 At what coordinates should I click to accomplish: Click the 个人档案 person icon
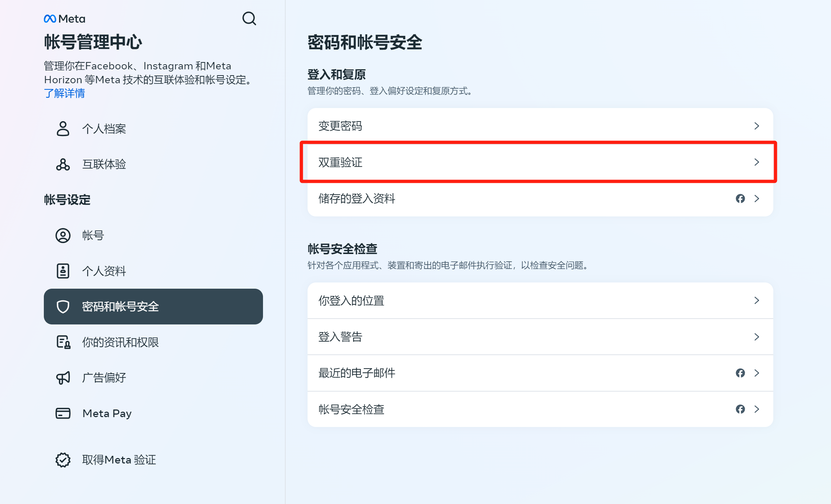pos(63,128)
